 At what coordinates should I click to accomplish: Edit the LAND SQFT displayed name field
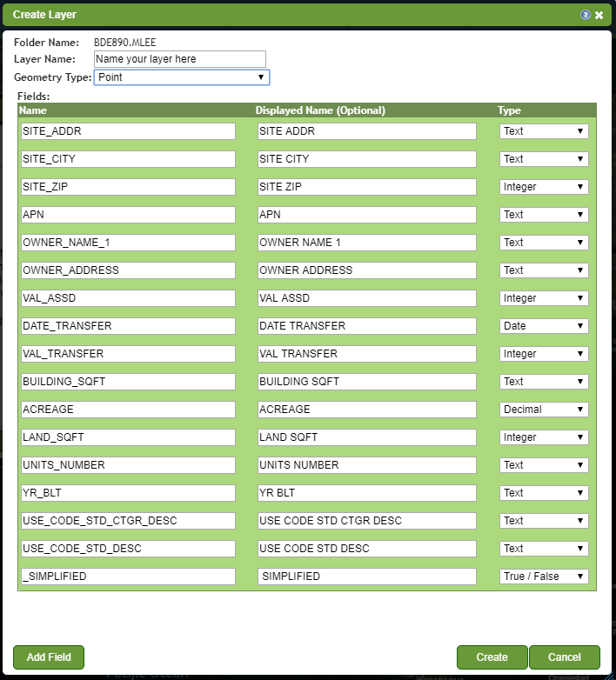coord(366,437)
